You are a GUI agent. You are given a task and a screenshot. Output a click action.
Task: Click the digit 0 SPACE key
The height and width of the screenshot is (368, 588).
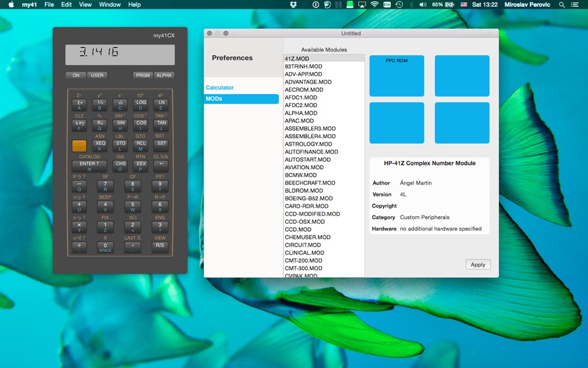pyautogui.click(x=105, y=247)
